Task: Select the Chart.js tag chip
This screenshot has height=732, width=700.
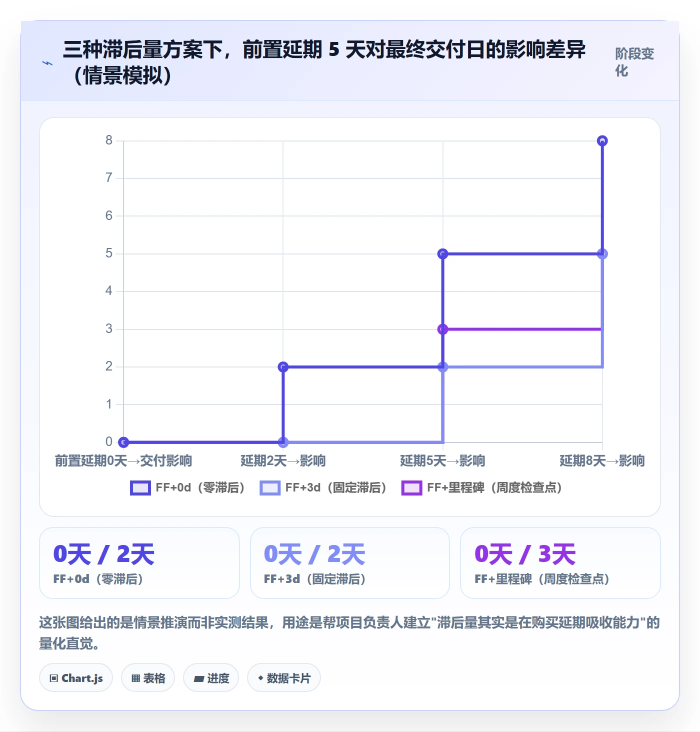Action: (76, 678)
